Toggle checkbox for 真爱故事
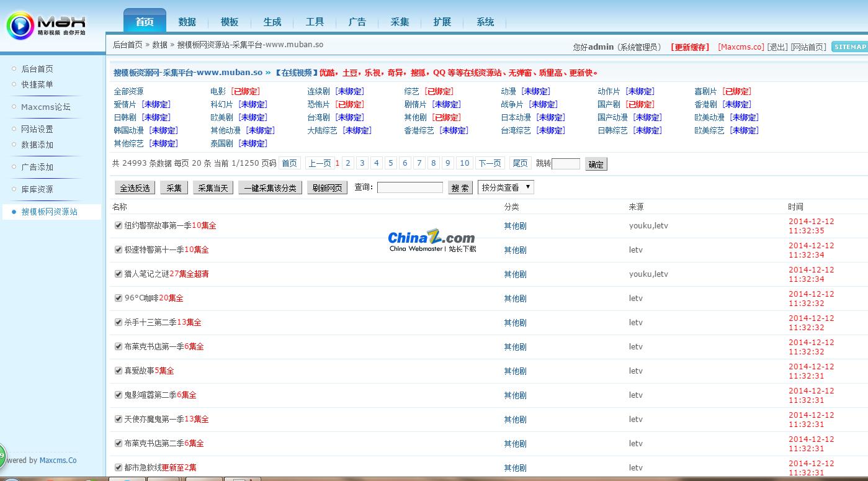The image size is (868, 481). click(x=119, y=371)
